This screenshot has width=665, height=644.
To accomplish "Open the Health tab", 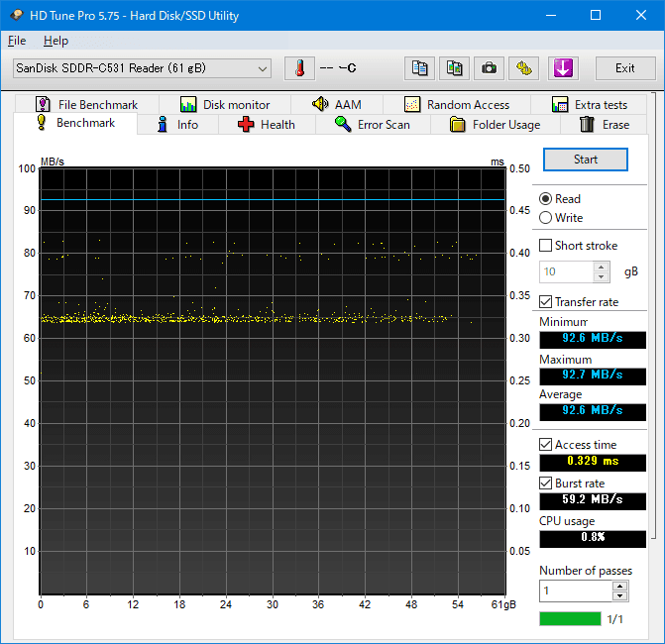I will (266, 125).
